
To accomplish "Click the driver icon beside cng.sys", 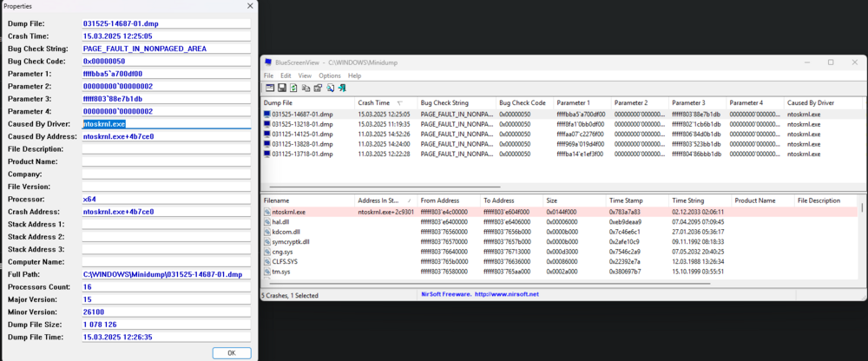I will [267, 252].
